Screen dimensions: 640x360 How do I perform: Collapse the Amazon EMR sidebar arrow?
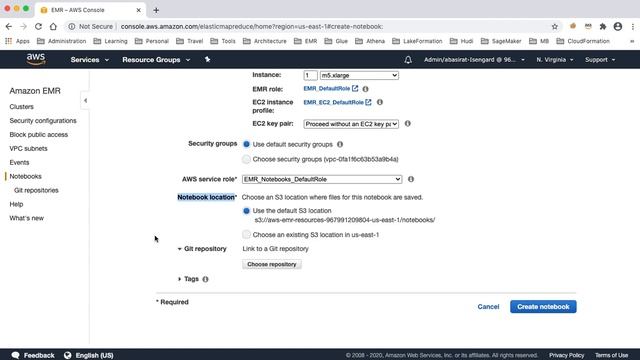pyautogui.click(x=85, y=100)
